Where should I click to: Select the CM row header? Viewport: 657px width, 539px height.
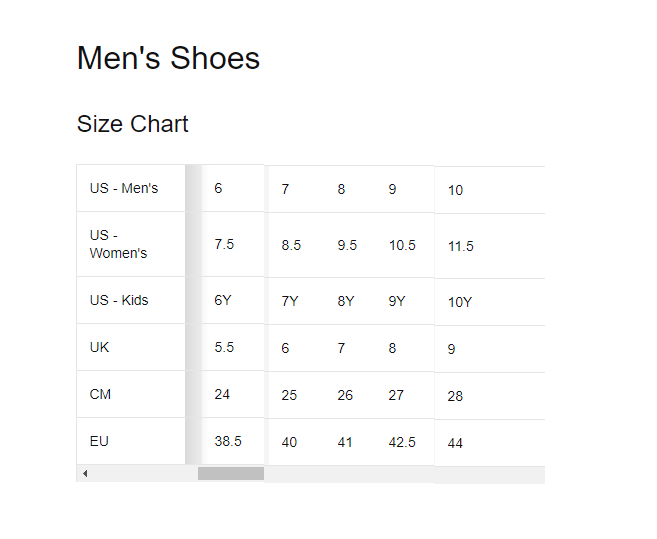pyautogui.click(x=100, y=394)
